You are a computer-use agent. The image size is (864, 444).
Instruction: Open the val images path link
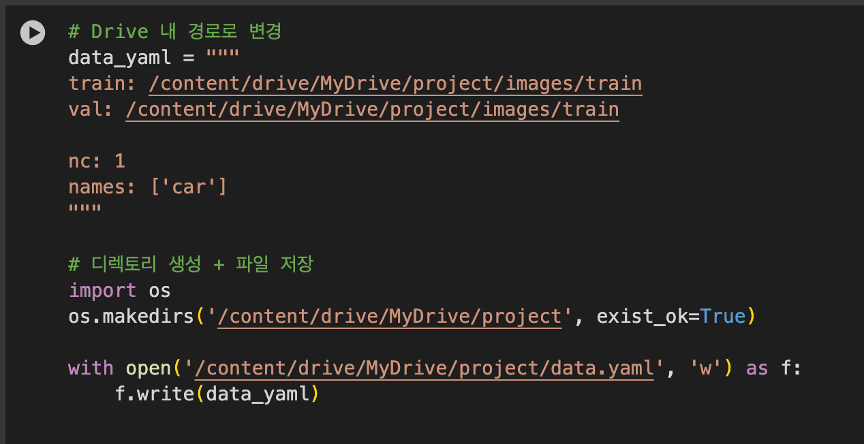(x=372, y=109)
